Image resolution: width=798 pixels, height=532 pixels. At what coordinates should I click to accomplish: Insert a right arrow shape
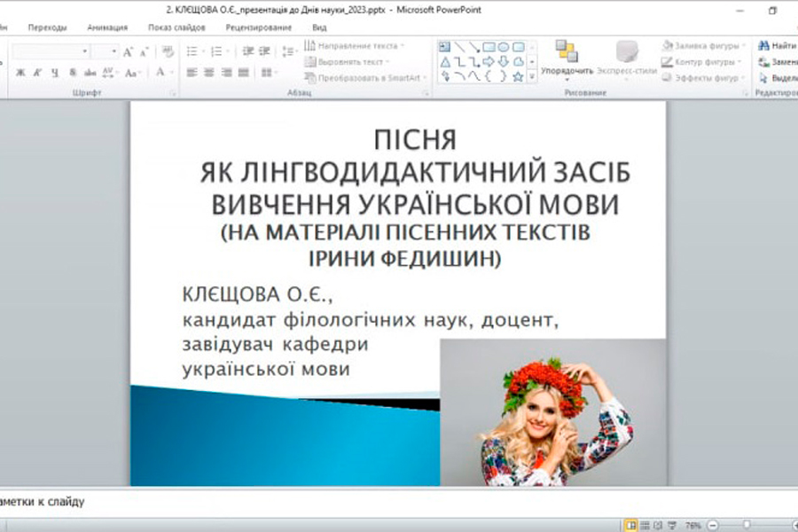coord(488,61)
